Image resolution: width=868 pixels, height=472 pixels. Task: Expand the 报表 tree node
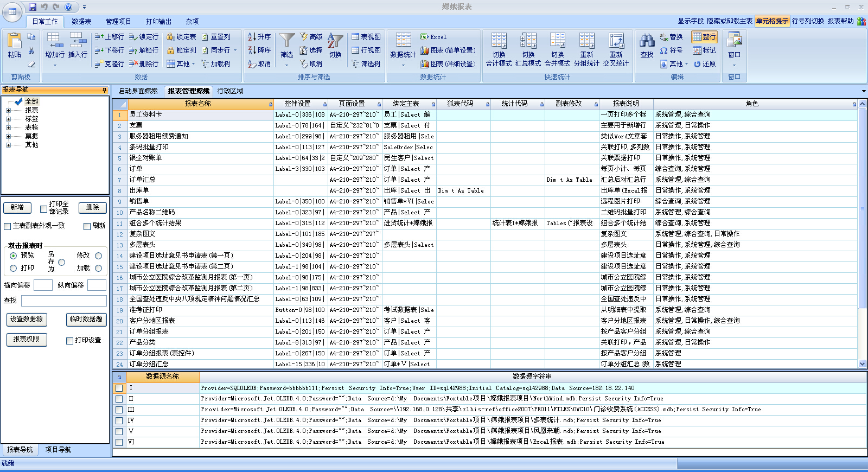click(x=8, y=110)
